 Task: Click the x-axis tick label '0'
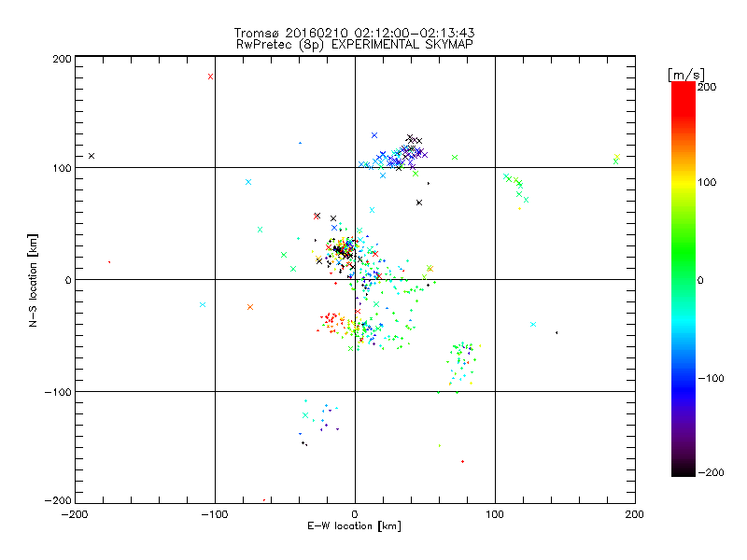pos(355,514)
